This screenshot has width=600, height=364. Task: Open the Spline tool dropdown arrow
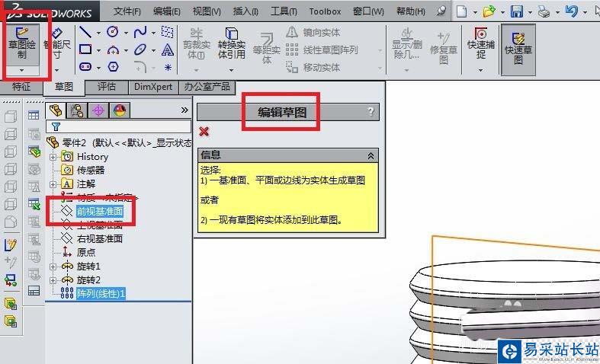coord(153,33)
